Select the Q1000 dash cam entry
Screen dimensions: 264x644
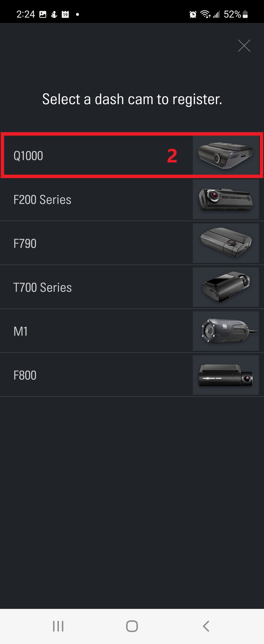(x=132, y=155)
